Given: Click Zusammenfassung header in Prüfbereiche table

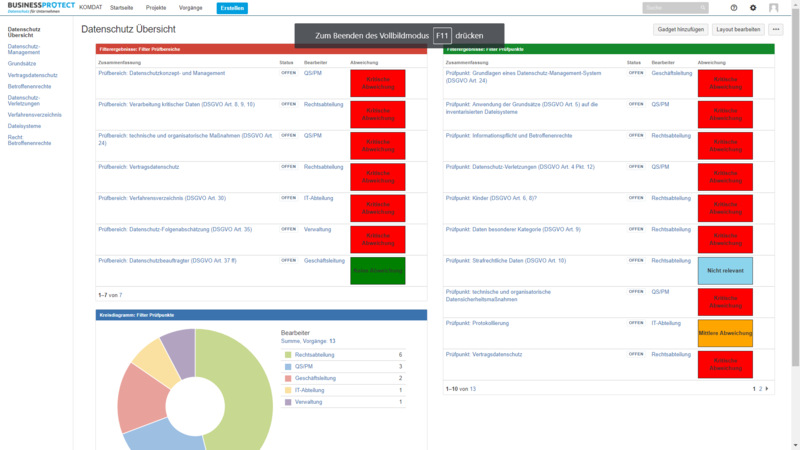Looking at the screenshot, I should [x=119, y=62].
